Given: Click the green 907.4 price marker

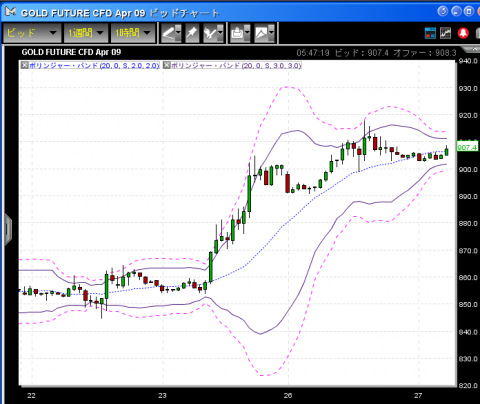Looking at the screenshot, I should (467, 147).
